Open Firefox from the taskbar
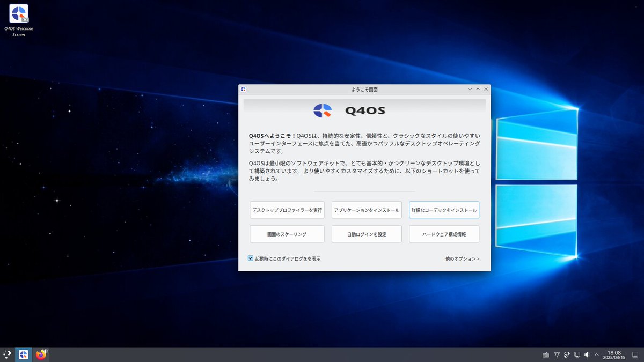Screen dimensions: 644x362 tap(41, 354)
